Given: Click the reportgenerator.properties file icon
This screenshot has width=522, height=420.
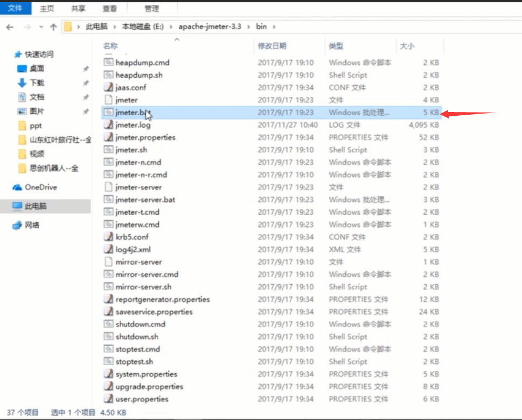Looking at the screenshot, I should 108,299.
